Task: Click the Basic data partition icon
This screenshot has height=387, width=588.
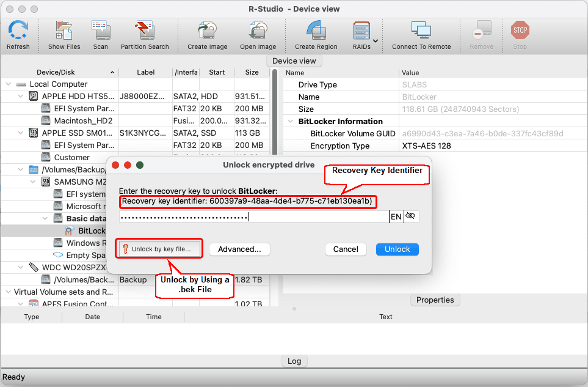Action: 58,218
